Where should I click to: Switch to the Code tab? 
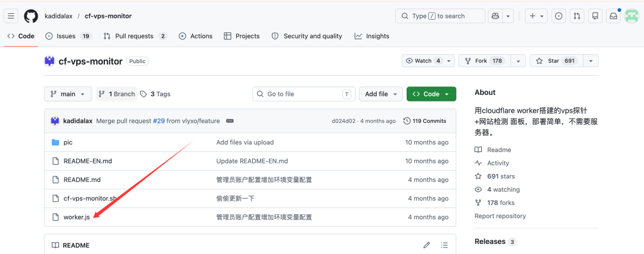pyautogui.click(x=21, y=36)
